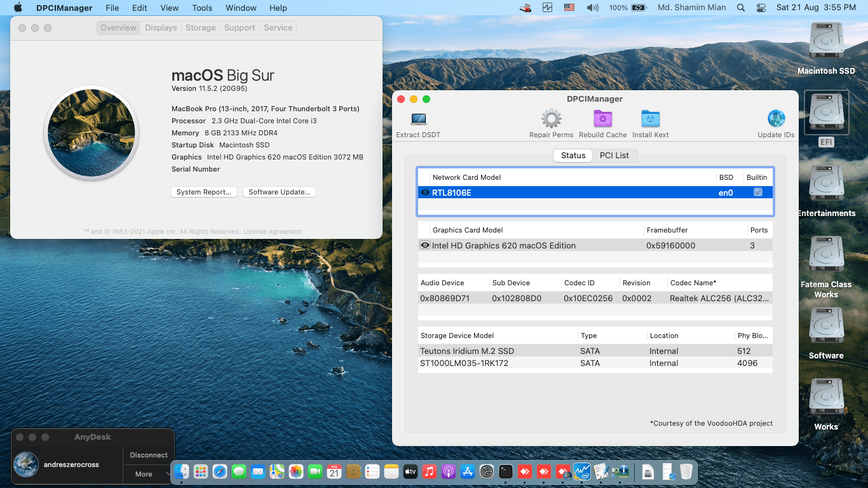The width and height of the screenshot is (868, 488).
Task: Launch FaceTime from the Dock
Action: click(x=315, y=471)
